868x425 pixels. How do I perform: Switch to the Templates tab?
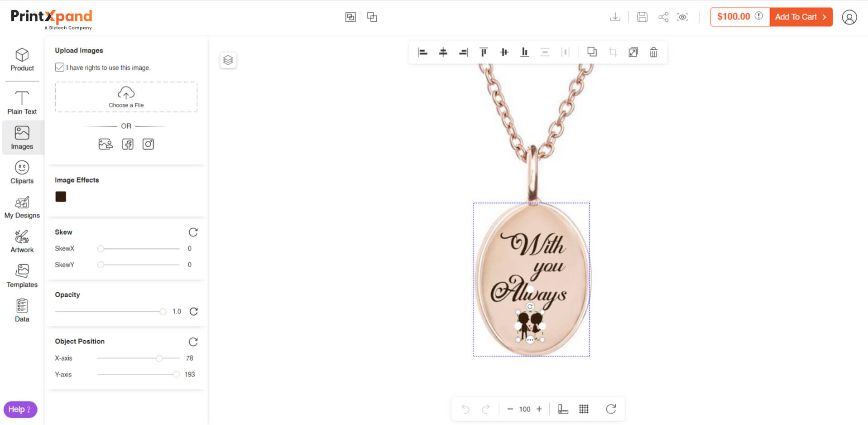click(22, 276)
